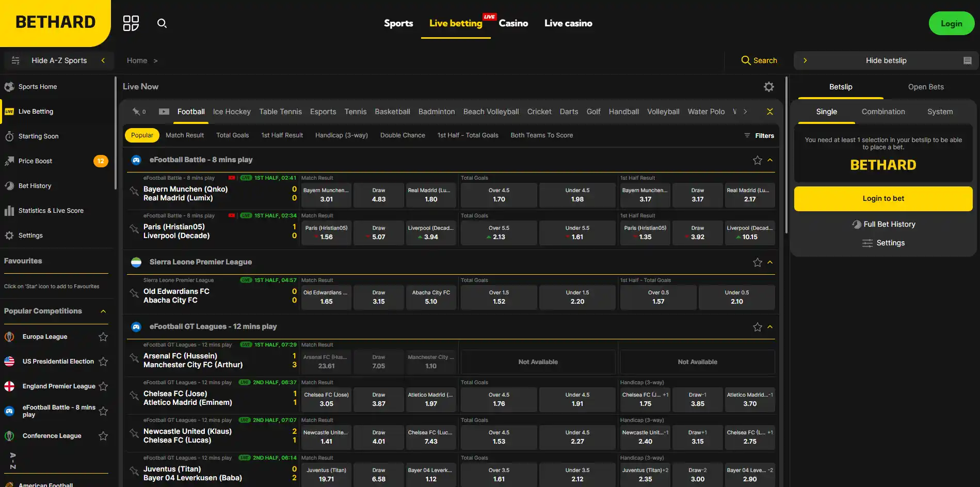Open Live Now settings gear icon
980x487 pixels.
[x=769, y=87]
